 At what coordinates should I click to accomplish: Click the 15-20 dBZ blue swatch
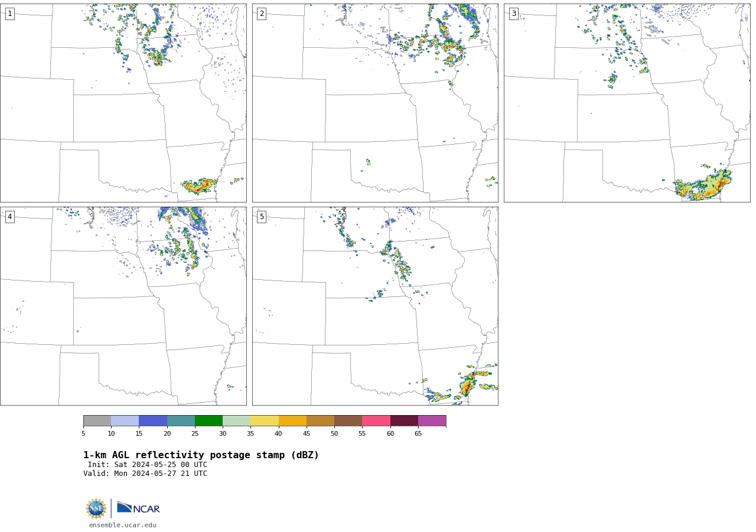pyautogui.click(x=153, y=421)
